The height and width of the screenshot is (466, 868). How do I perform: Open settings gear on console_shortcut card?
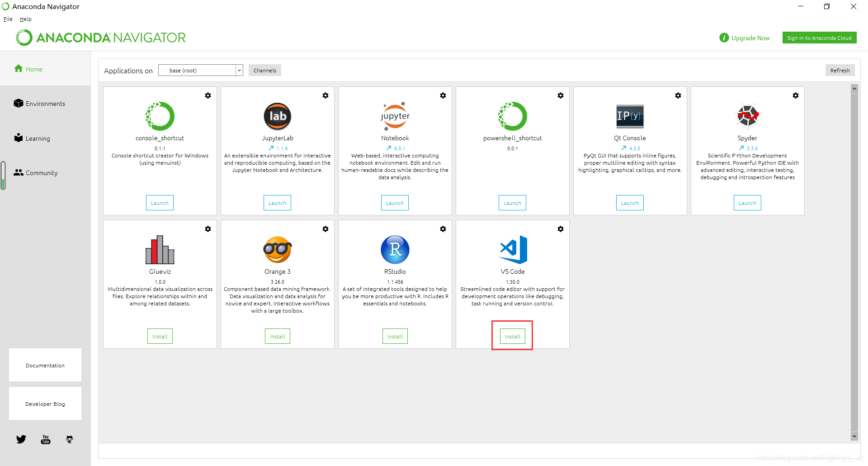tap(208, 95)
